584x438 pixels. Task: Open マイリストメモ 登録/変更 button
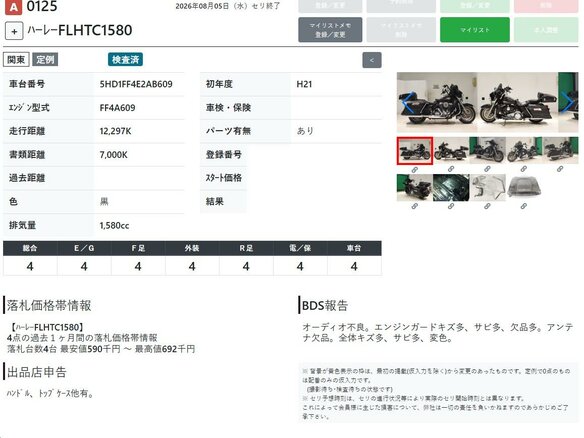(x=330, y=30)
